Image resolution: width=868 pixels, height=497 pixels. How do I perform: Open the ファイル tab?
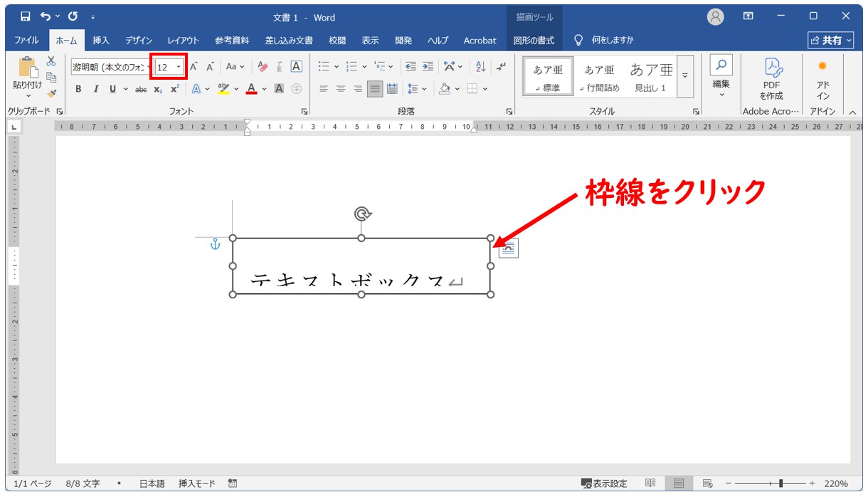(26, 40)
